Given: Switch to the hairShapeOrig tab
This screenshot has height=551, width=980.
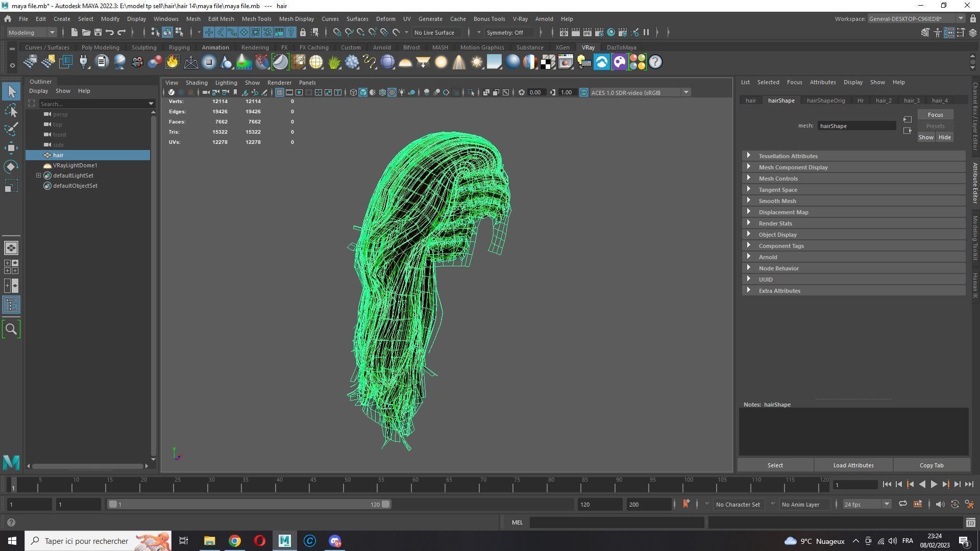Looking at the screenshot, I should pos(825,101).
